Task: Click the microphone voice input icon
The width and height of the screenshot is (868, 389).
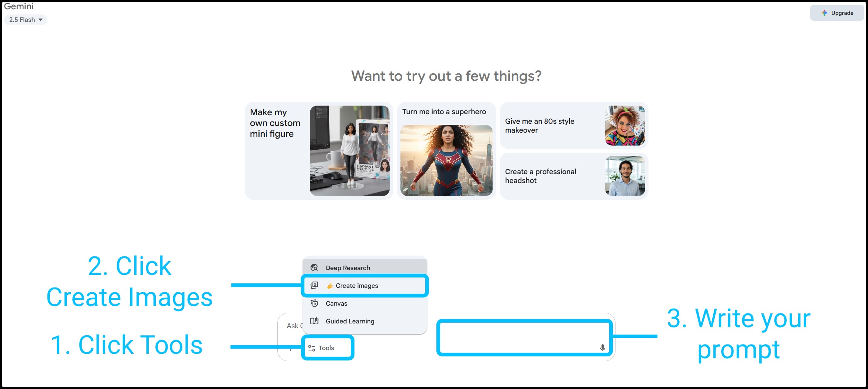Action: [603, 348]
